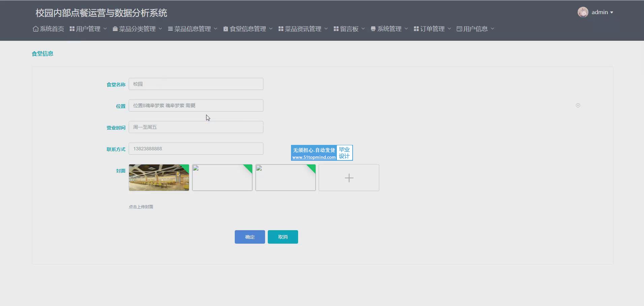Click the list icon beside 菜品信息管理
Screen dimensions: 644x306
pos(170,29)
